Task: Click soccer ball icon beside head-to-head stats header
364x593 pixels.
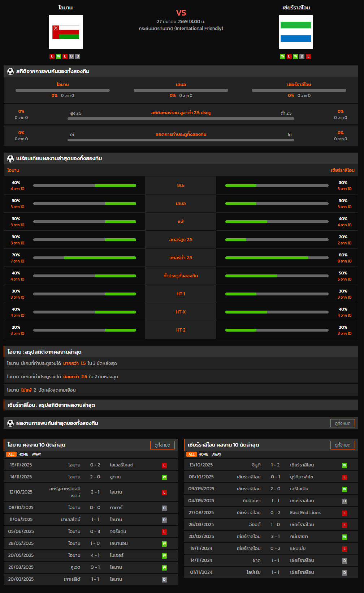Action: click(10, 72)
